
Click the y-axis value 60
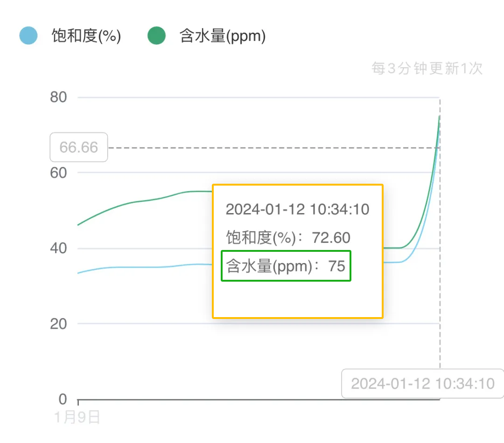pyautogui.click(x=58, y=173)
